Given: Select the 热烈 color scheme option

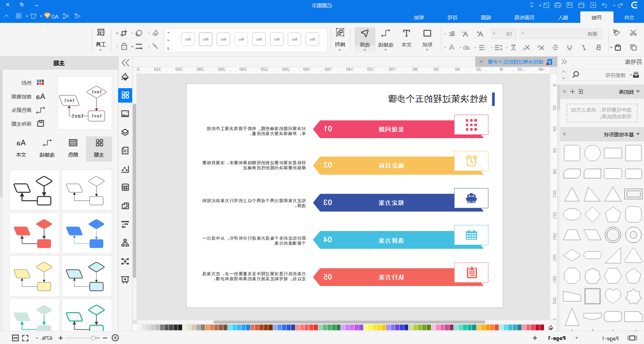Looking at the screenshot, I should click(x=33, y=82).
